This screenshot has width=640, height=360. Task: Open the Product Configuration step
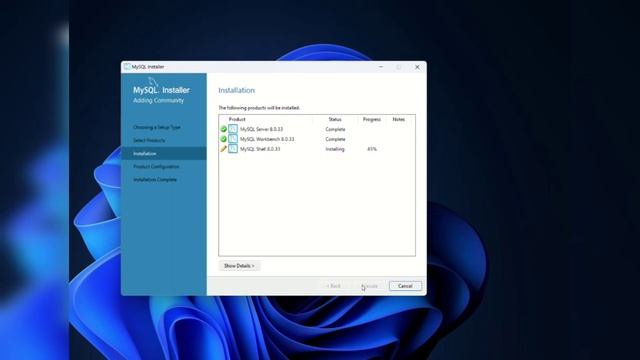click(x=156, y=167)
